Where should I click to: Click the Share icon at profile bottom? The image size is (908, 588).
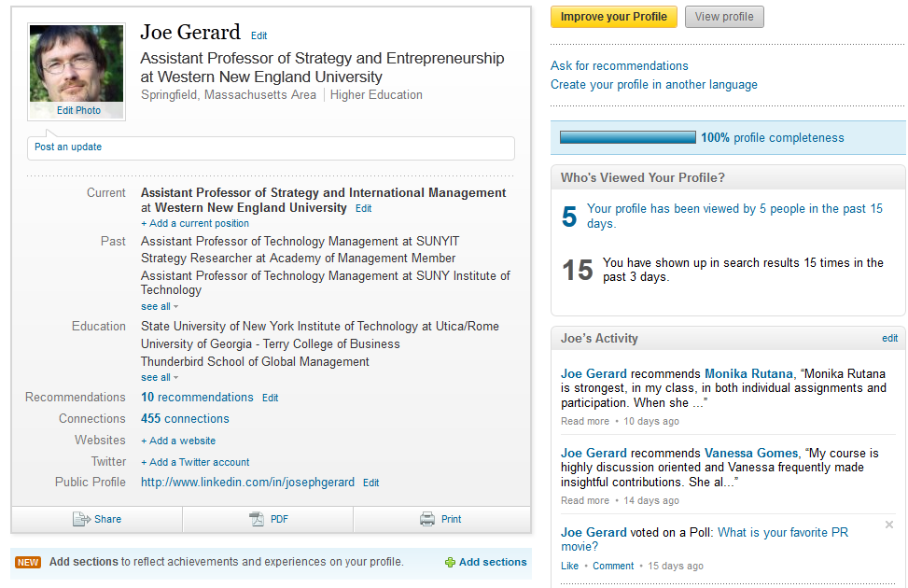(81, 519)
